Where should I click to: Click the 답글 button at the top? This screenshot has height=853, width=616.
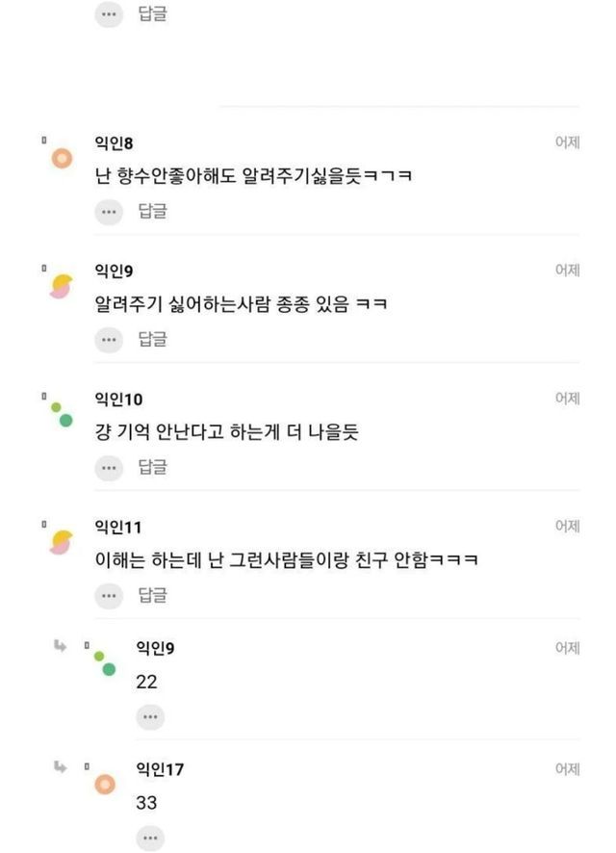[x=152, y=14]
